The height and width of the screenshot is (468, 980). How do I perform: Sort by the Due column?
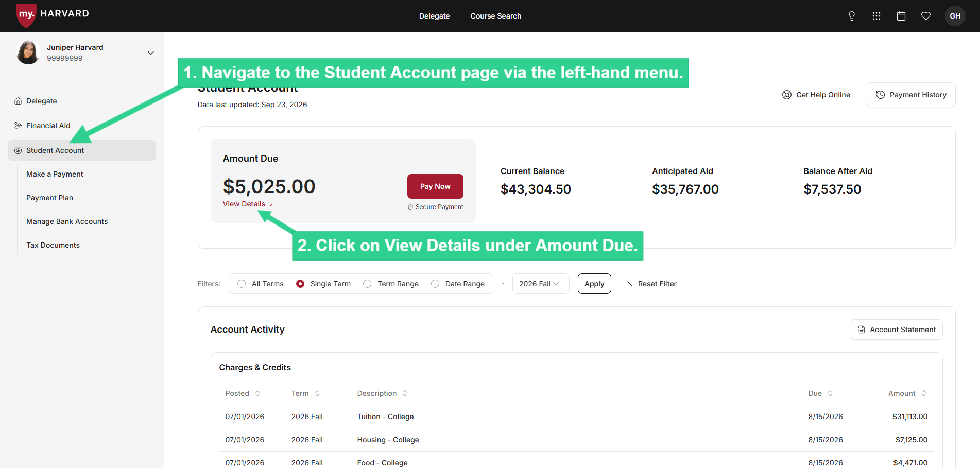point(820,393)
